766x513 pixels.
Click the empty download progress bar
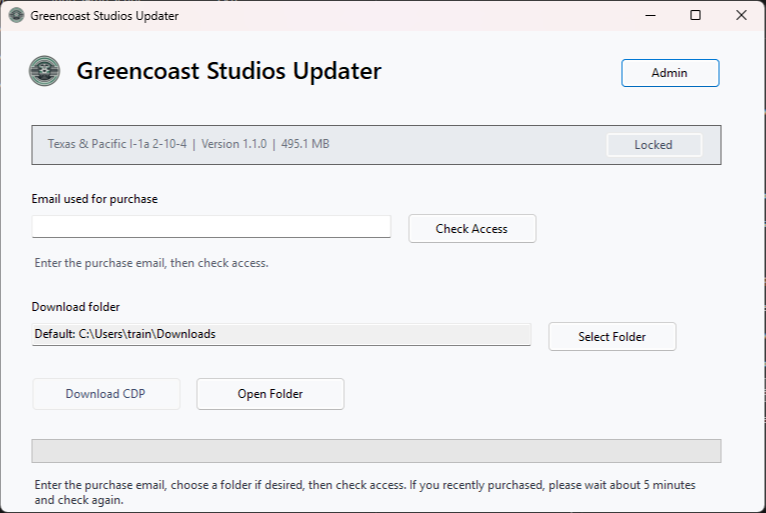pyautogui.click(x=376, y=450)
